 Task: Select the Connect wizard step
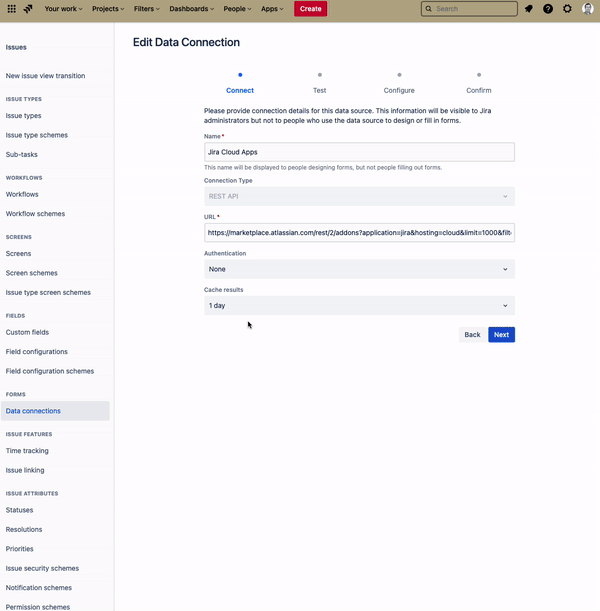pyautogui.click(x=240, y=90)
